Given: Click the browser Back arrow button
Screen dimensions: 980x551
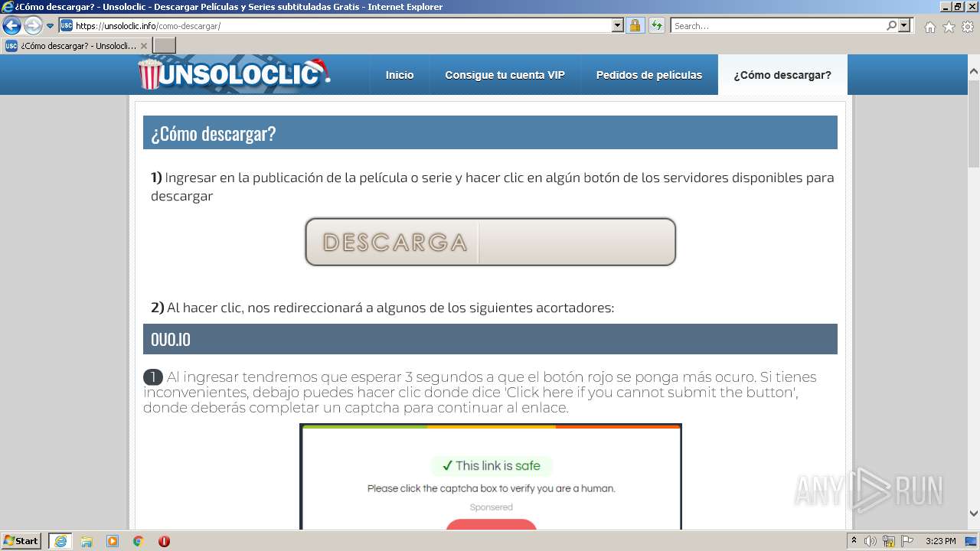Looking at the screenshot, I should coord(11,25).
